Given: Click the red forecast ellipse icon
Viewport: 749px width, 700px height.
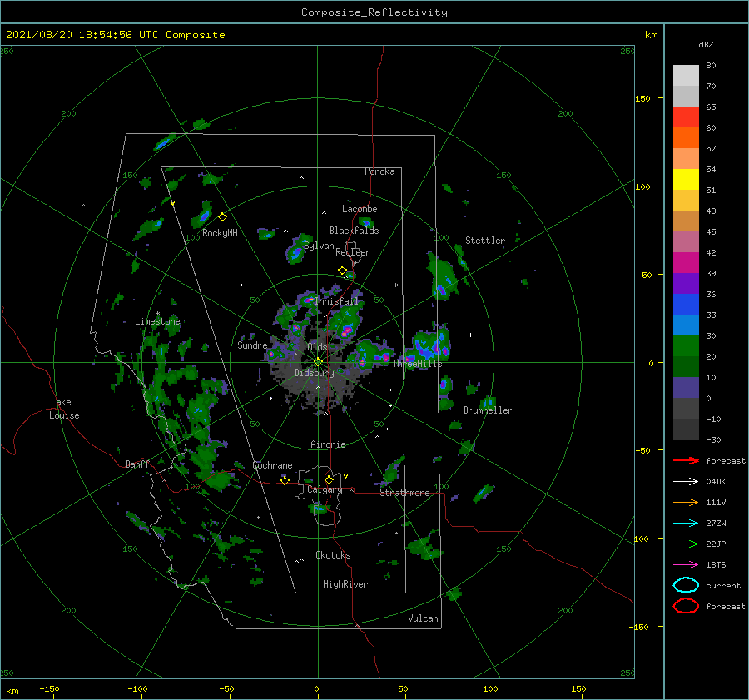Looking at the screenshot, I should (686, 606).
